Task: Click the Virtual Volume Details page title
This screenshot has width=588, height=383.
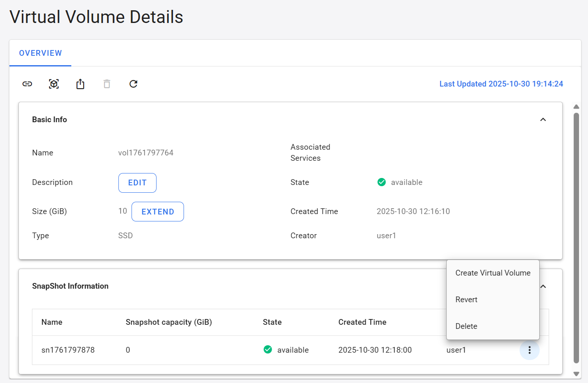Action: [x=96, y=17]
